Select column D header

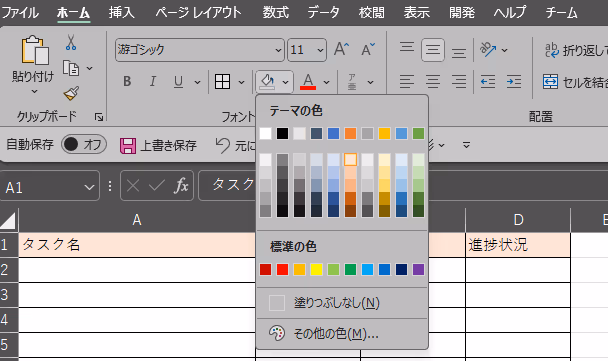click(518, 220)
